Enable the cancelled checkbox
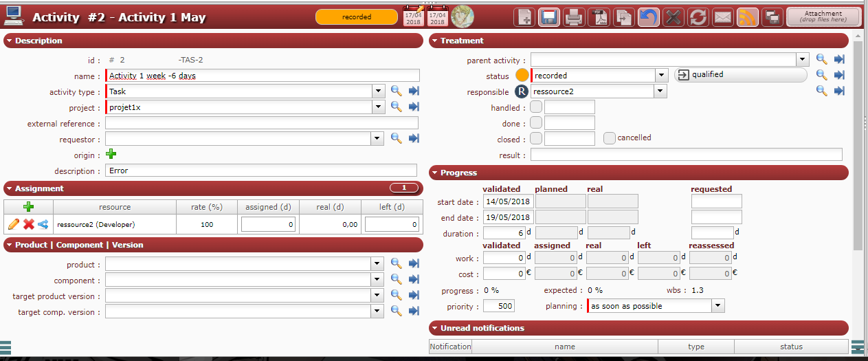The height and width of the screenshot is (361, 868). [x=609, y=138]
